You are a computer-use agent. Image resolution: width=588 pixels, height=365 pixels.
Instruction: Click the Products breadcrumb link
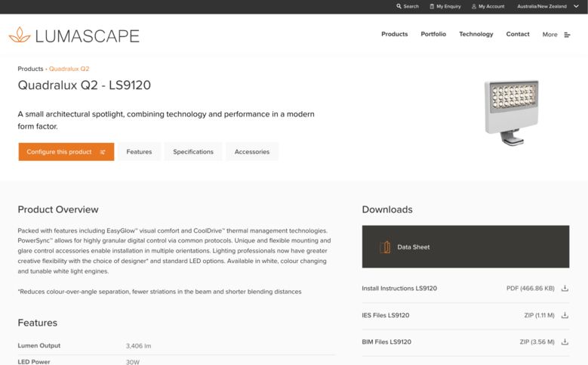pos(30,69)
